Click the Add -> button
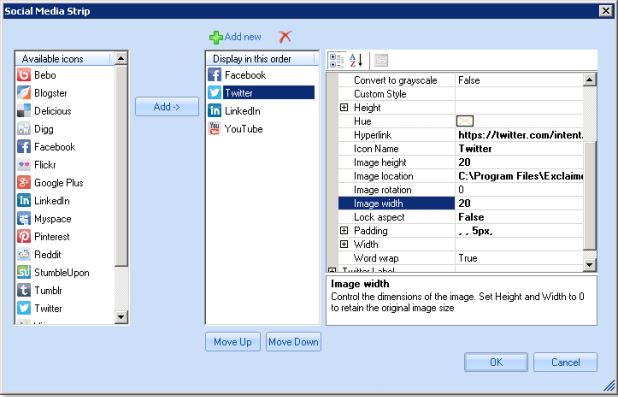 167,106
